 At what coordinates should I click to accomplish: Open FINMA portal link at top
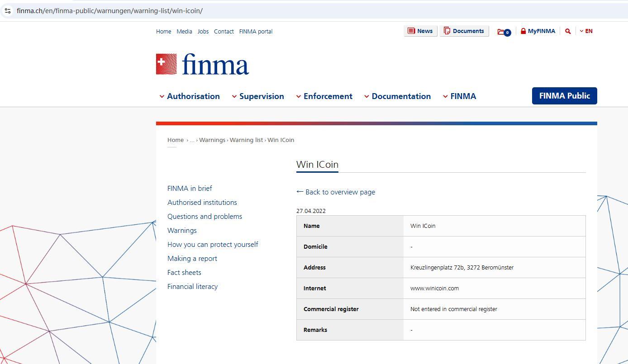[x=256, y=32]
